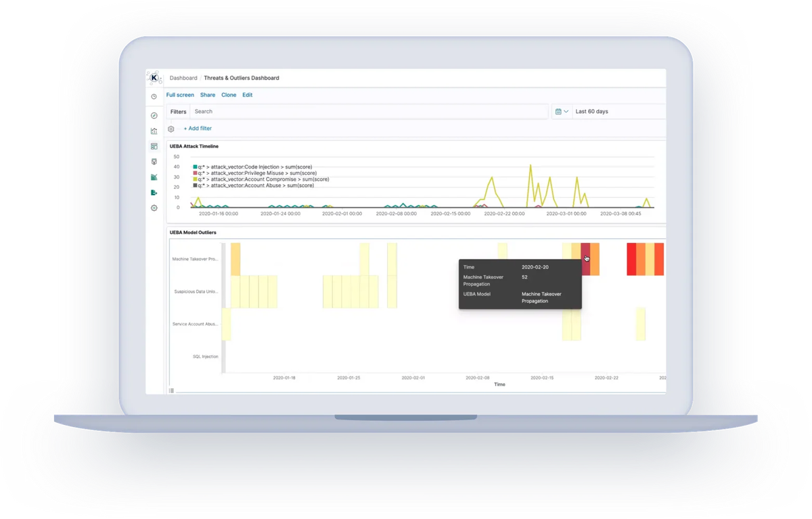Click the orange Machine Takeover cell at far left
This screenshot has height=519, width=812.
pos(235,259)
